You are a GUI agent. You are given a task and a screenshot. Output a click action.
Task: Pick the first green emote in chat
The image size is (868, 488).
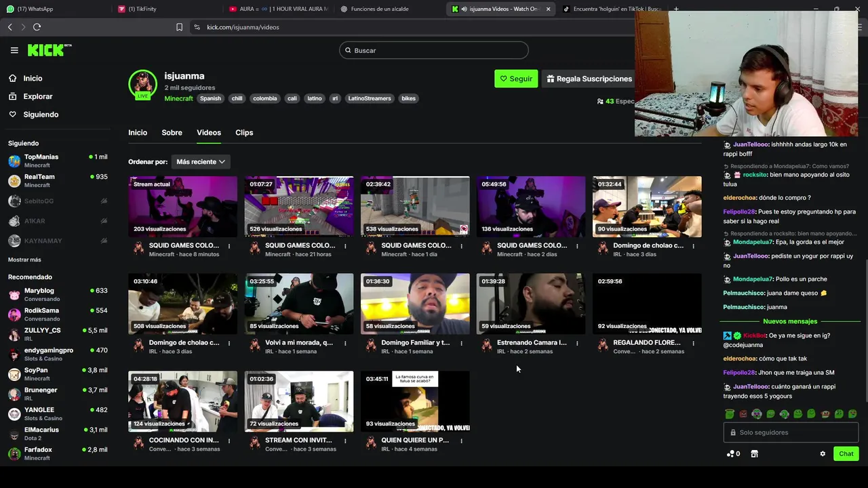[x=730, y=413]
